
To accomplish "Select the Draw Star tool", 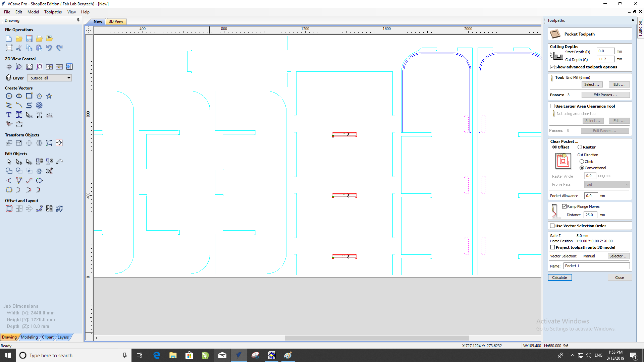I will point(49,96).
